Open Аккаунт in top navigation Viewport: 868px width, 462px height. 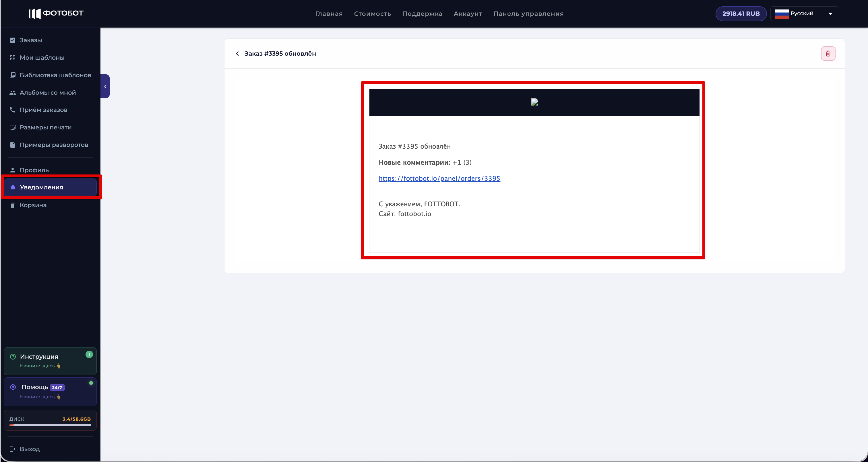[x=468, y=14]
